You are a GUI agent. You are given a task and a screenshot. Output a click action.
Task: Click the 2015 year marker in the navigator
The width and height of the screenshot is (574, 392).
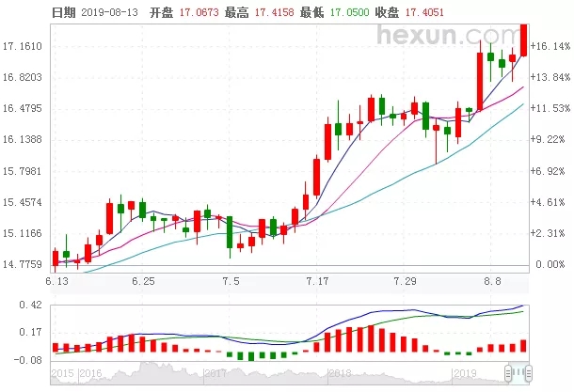(63, 374)
